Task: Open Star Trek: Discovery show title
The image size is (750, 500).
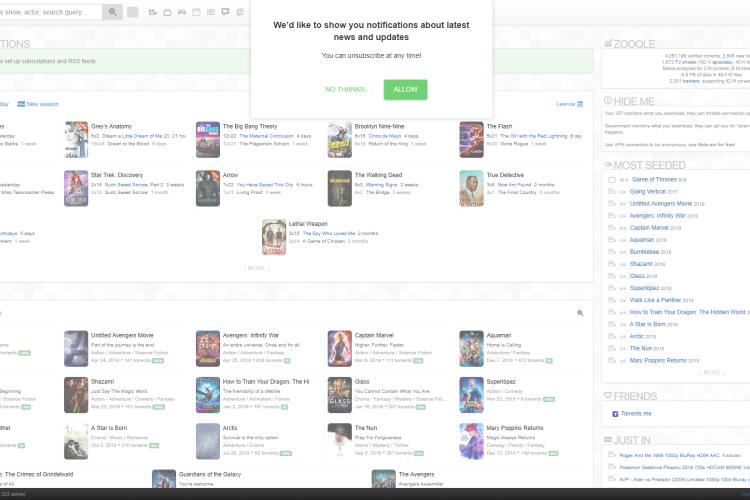Action: [x=117, y=175]
